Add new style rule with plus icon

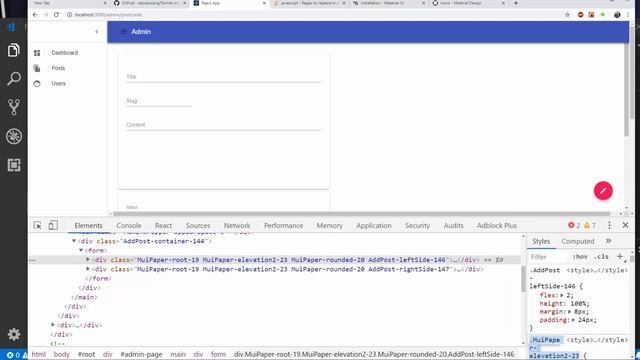620,256
